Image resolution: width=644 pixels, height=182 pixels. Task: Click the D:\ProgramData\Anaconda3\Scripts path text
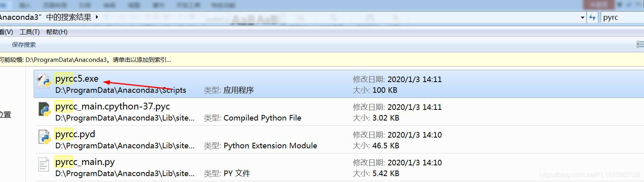pyautogui.click(x=121, y=90)
